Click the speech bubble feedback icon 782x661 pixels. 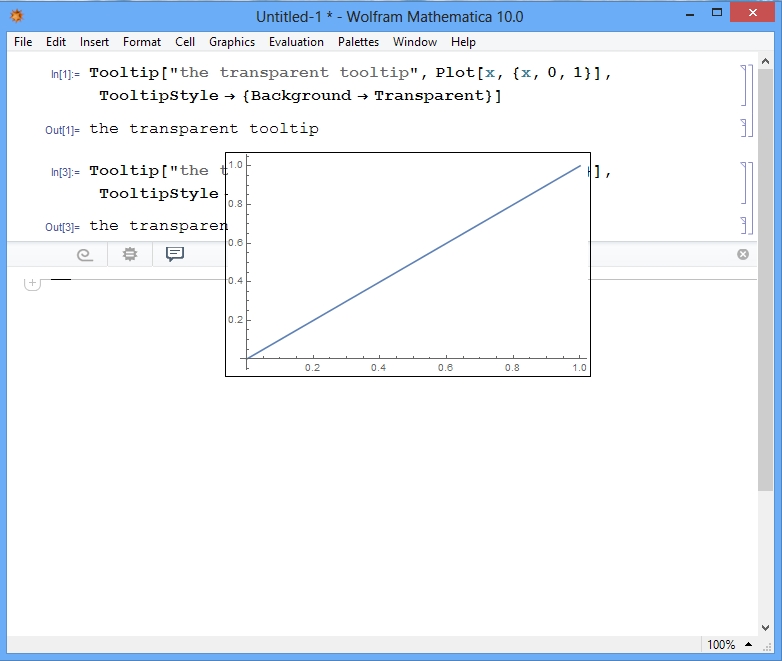click(174, 254)
